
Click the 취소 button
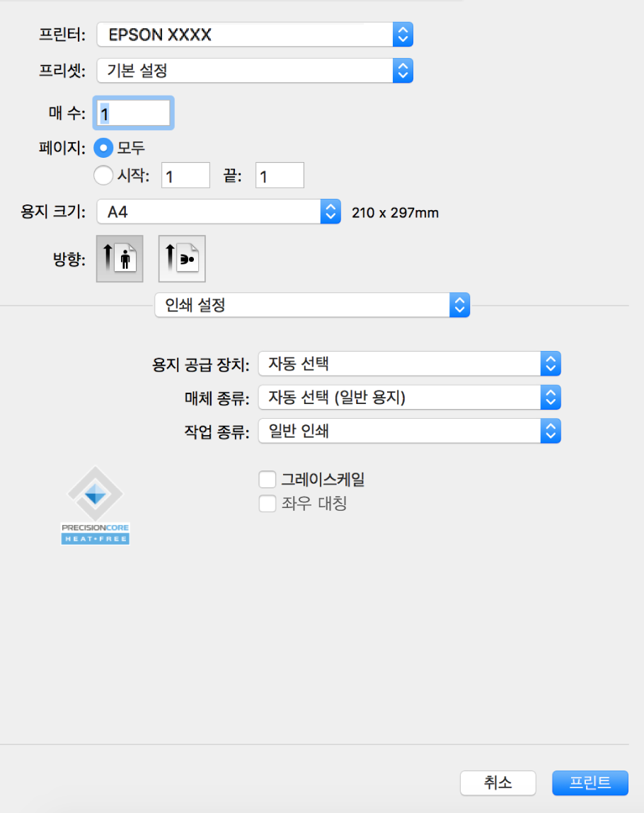coord(498,782)
